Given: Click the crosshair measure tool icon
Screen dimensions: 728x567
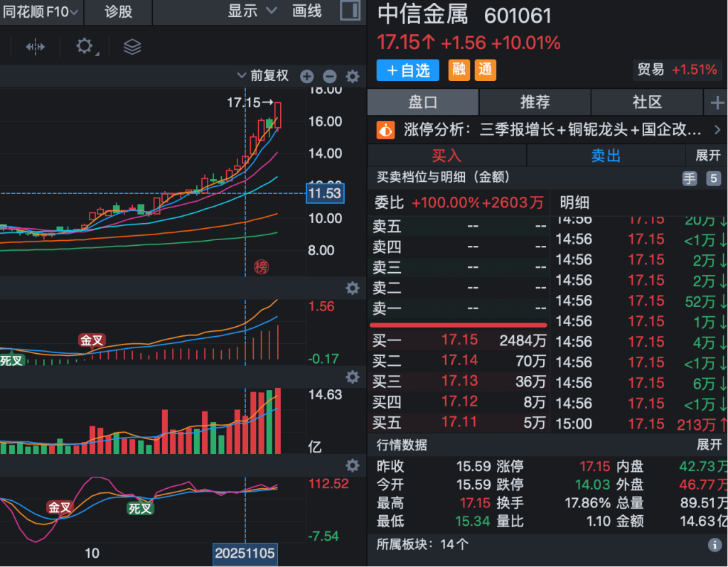Looking at the screenshot, I should [35, 47].
